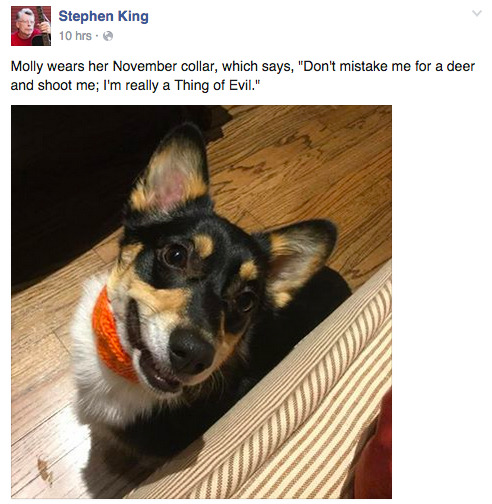The height and width of the screenshot is (504, 492).
Task: Expand the dropdown arrow beside the post header
Action: click(477, 13)
